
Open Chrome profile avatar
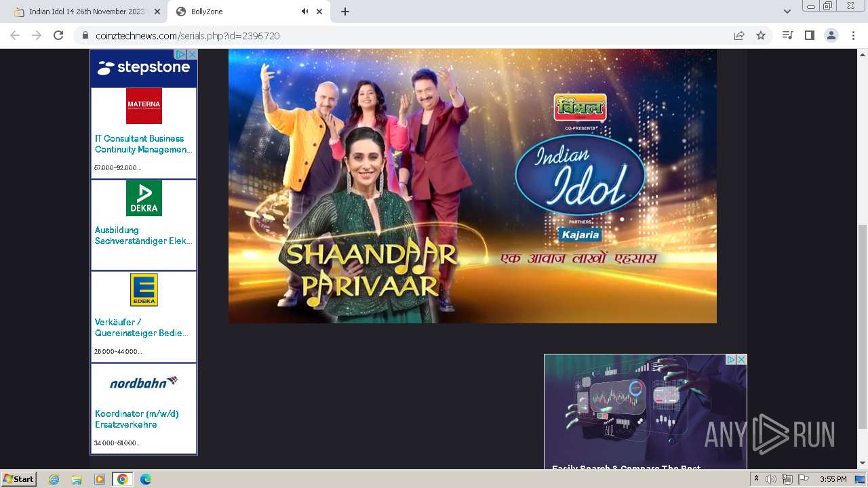pos(831,35)
